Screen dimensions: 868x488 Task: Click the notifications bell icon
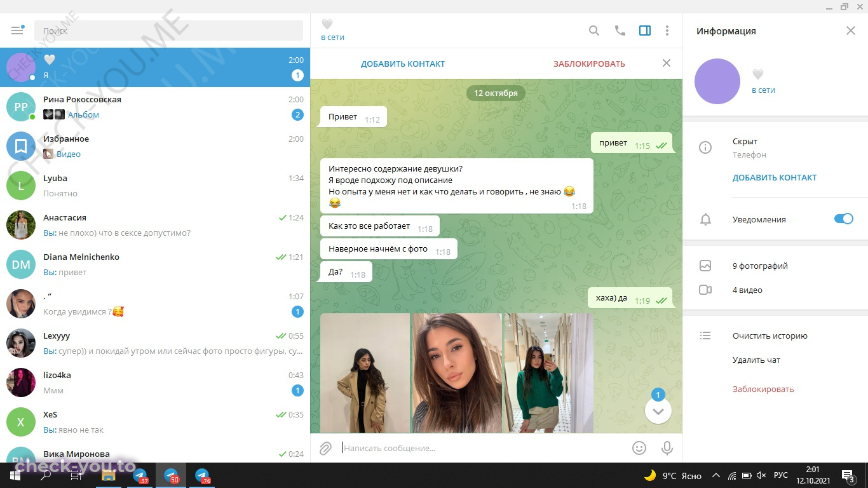pos(705,219)
